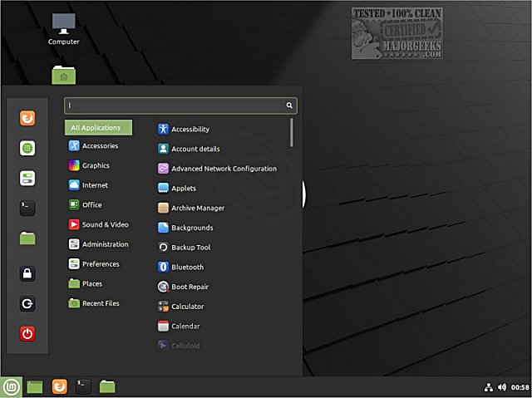532x398 pixels.
Task: Open the Bluetooth application entry
Action: [x=181, y=268]
